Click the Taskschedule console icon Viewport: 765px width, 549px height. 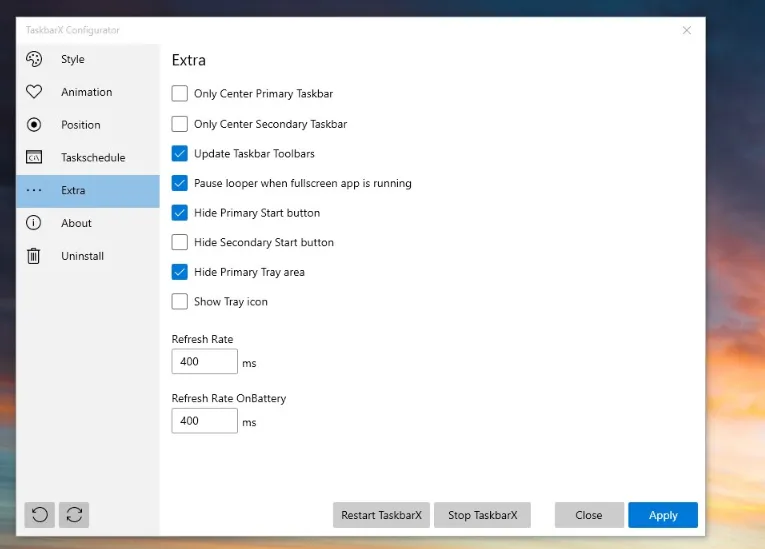(34, 158)
